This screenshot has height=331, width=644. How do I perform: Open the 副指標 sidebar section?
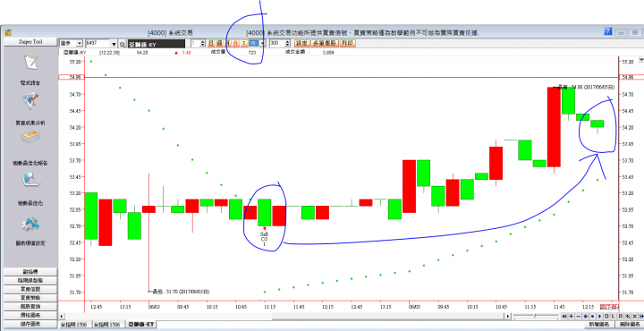click(30, 272)
